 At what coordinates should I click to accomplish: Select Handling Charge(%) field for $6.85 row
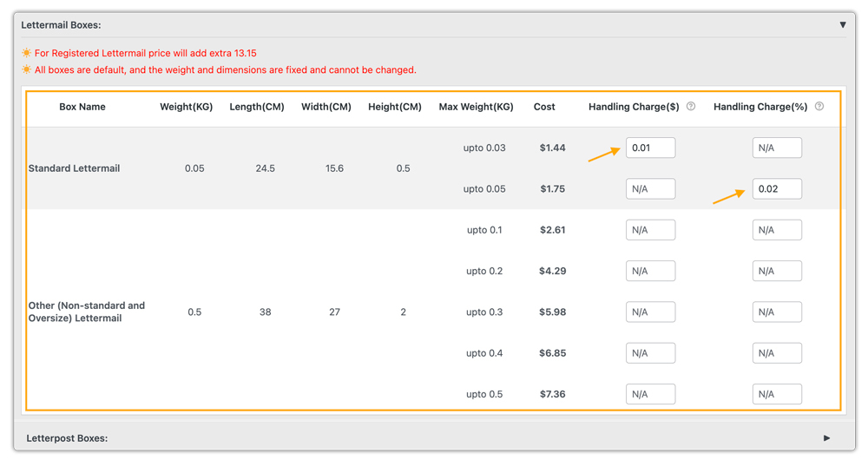tap(777, 353)
